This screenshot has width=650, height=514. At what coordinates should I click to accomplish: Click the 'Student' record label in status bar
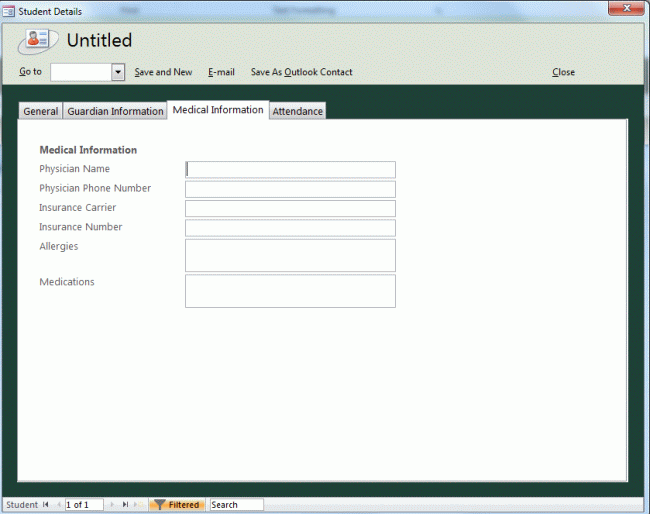(x=22, y=504)
